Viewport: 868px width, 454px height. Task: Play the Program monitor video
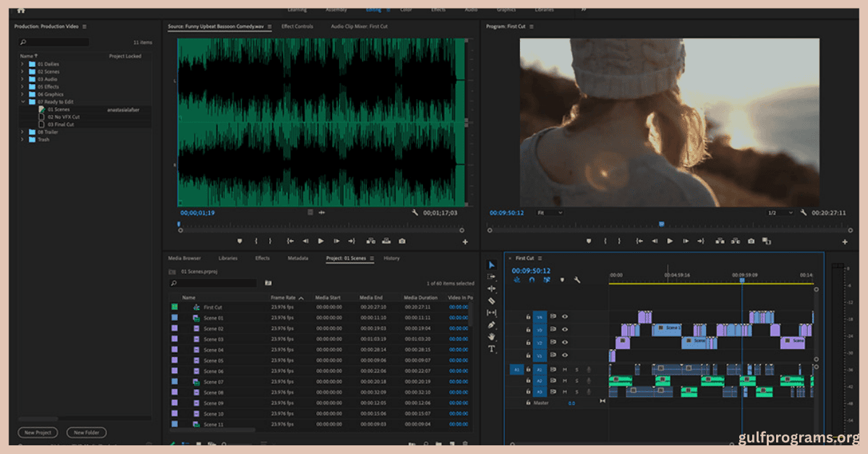point(670,241)
